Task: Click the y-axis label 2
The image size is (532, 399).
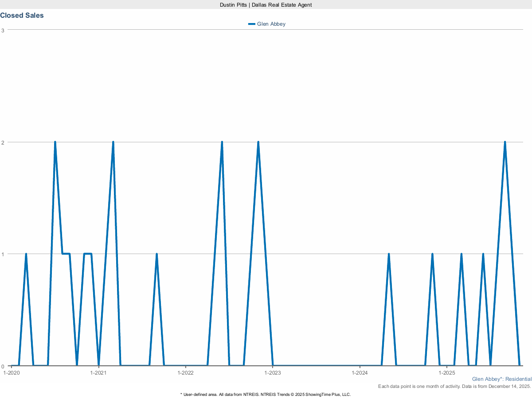Action: tap(3, 142)
